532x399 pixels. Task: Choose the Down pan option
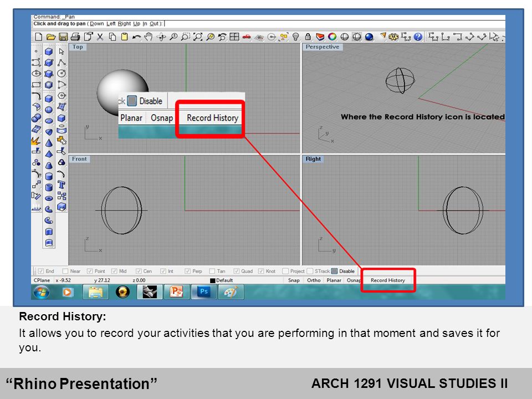pyautogui.click(x=97, y=24)
